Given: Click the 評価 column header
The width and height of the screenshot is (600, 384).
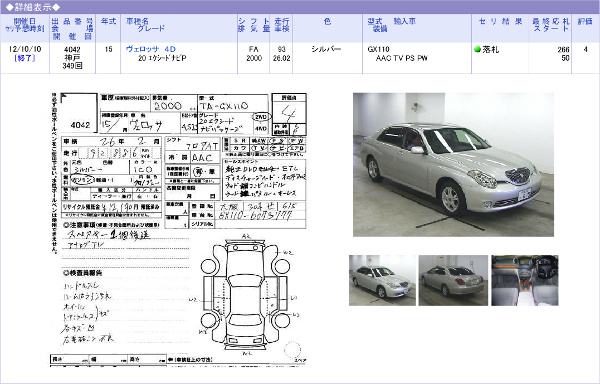Looking at the screenshot, I should (x=585, y=21).
